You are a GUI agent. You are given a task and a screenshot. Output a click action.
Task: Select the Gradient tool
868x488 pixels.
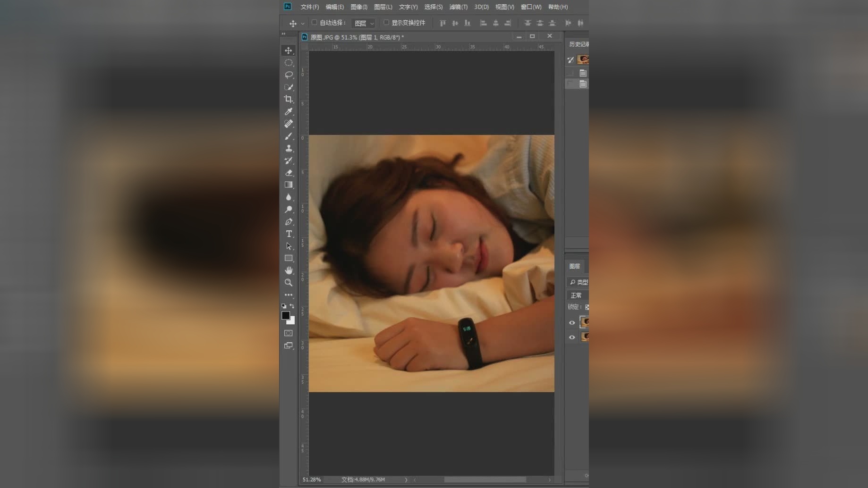[289, 185]
